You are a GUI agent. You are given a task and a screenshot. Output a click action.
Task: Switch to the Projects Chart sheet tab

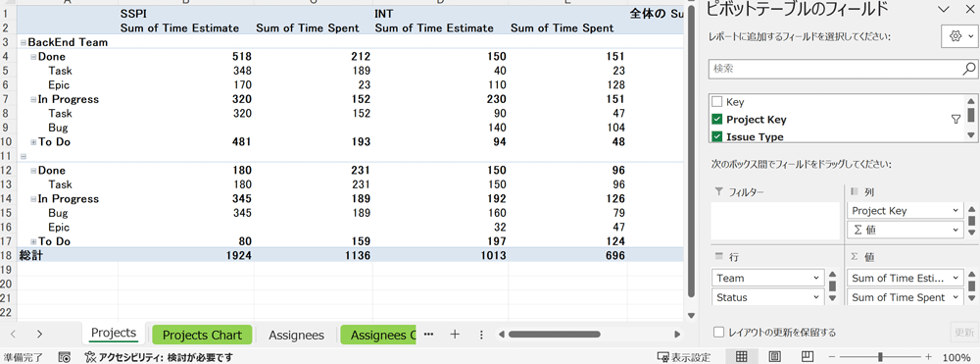(202, 336)
